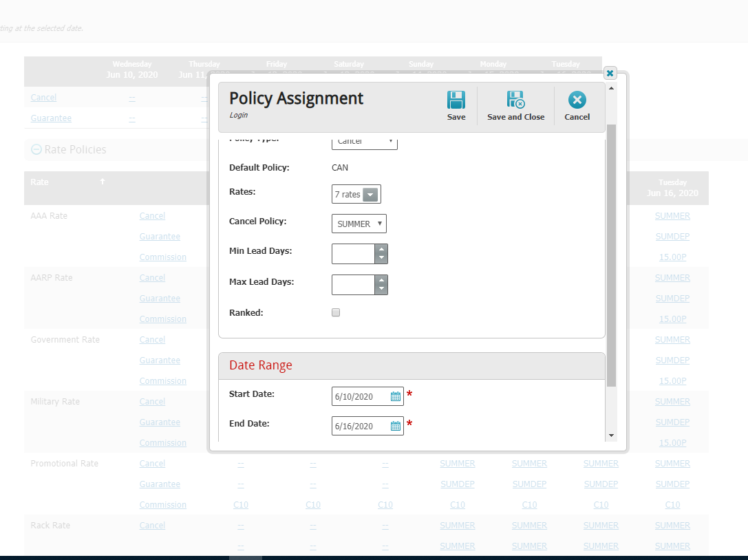Screen dimensions: 748x560
Task: Click the top Guarantee policy link
Action: pyautogui.click(x=51, y=118)
